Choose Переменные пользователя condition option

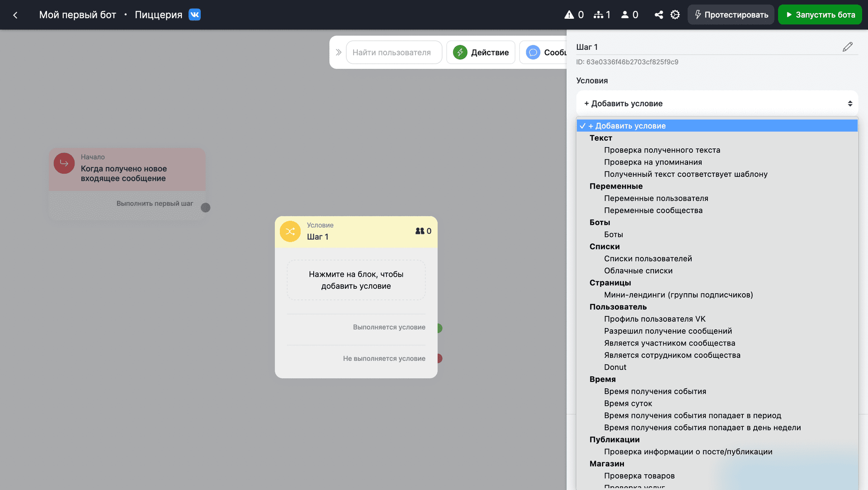coord(656,198)
